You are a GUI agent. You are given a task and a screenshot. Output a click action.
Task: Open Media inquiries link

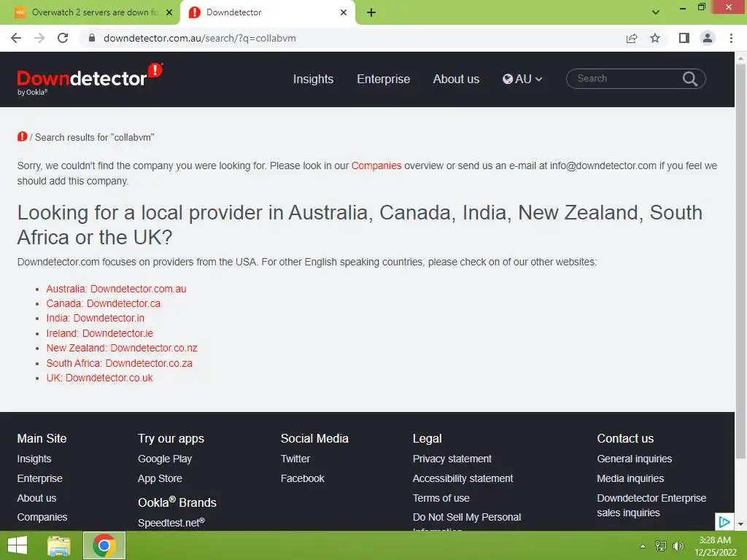tap(630, 478)
